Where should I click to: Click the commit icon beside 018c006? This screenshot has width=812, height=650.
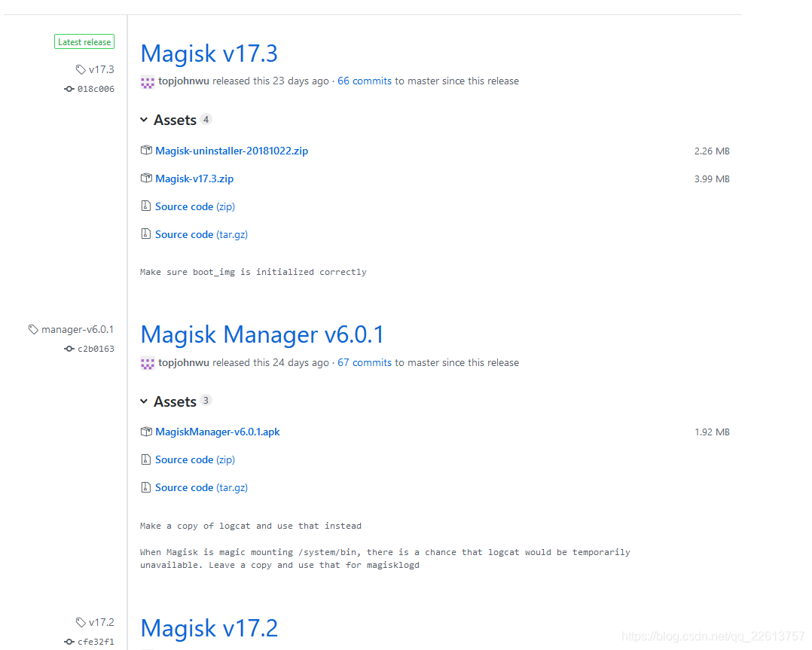point(69,89)
